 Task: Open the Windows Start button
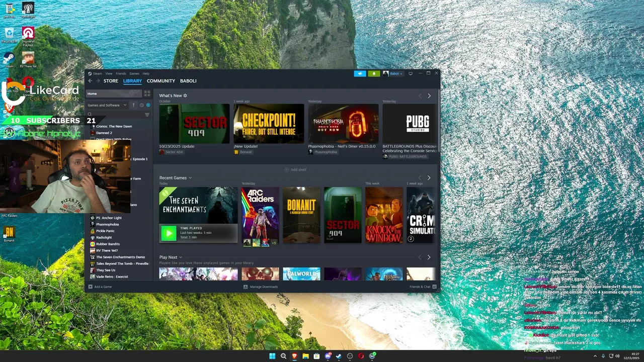coord(272,356)
